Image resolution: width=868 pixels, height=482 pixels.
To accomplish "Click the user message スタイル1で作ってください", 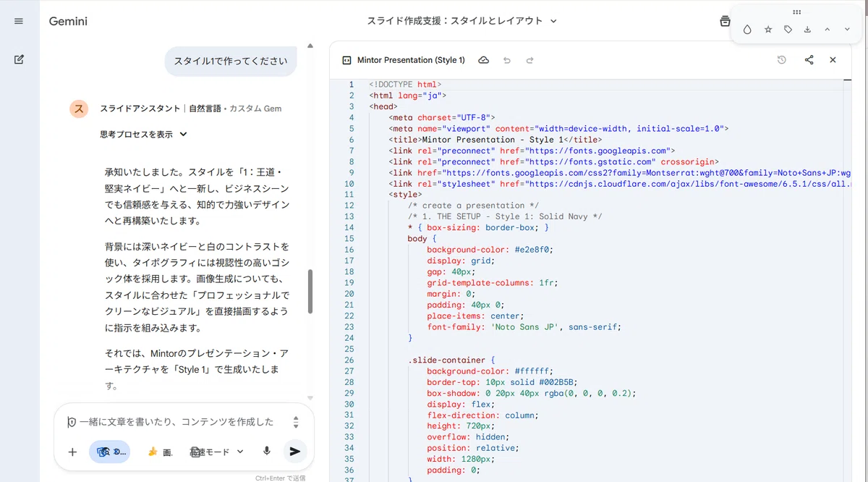I will coord(231,61).
